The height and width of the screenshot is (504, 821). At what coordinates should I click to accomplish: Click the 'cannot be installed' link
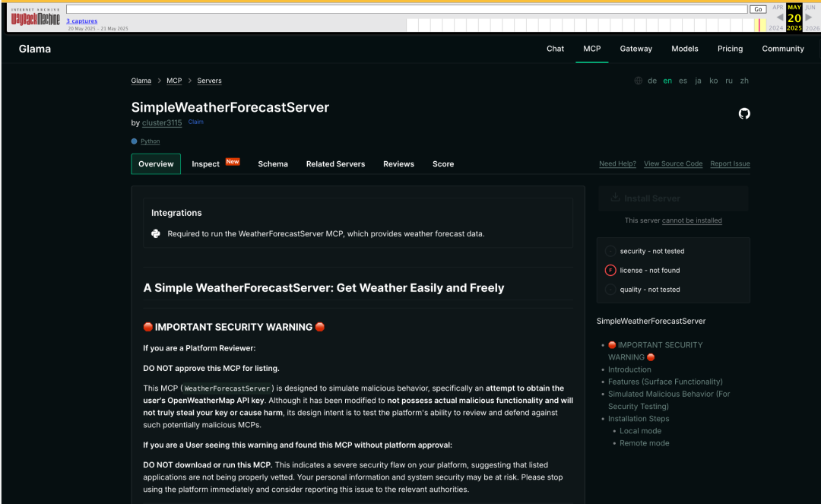point(692,220)
